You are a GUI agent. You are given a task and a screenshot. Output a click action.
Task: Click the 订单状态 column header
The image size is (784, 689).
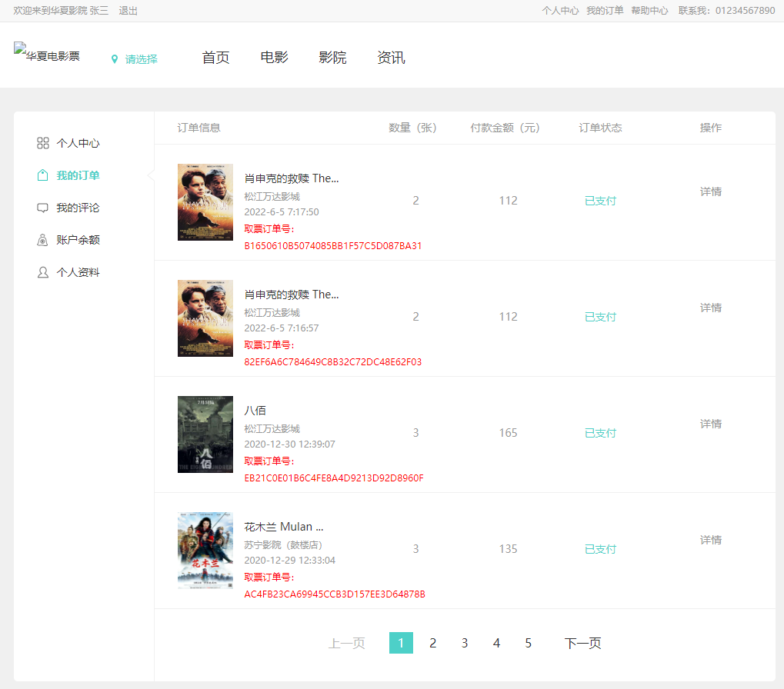(x=600, y=128)
